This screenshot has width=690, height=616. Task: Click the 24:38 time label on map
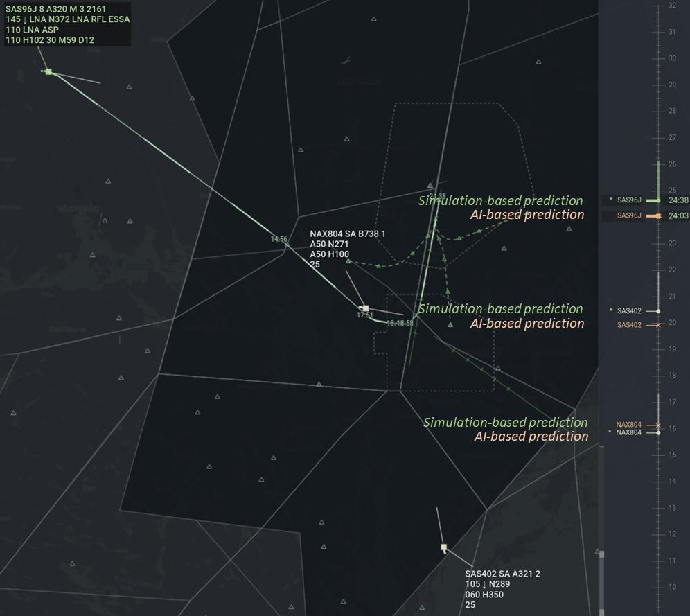[x=437, y=196]
